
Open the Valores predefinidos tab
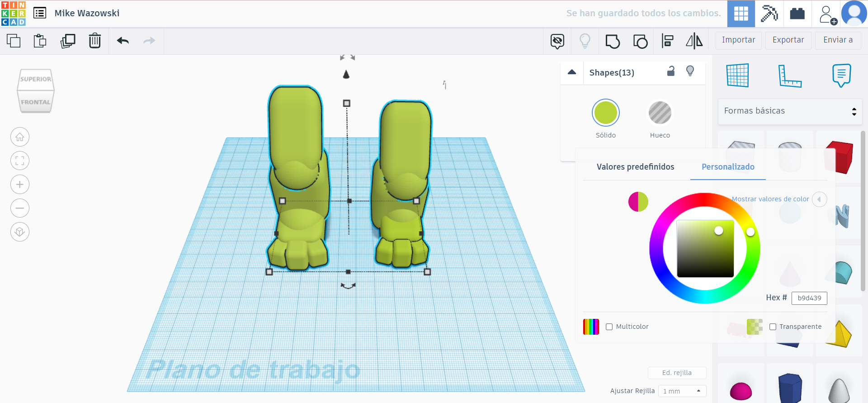635,167
